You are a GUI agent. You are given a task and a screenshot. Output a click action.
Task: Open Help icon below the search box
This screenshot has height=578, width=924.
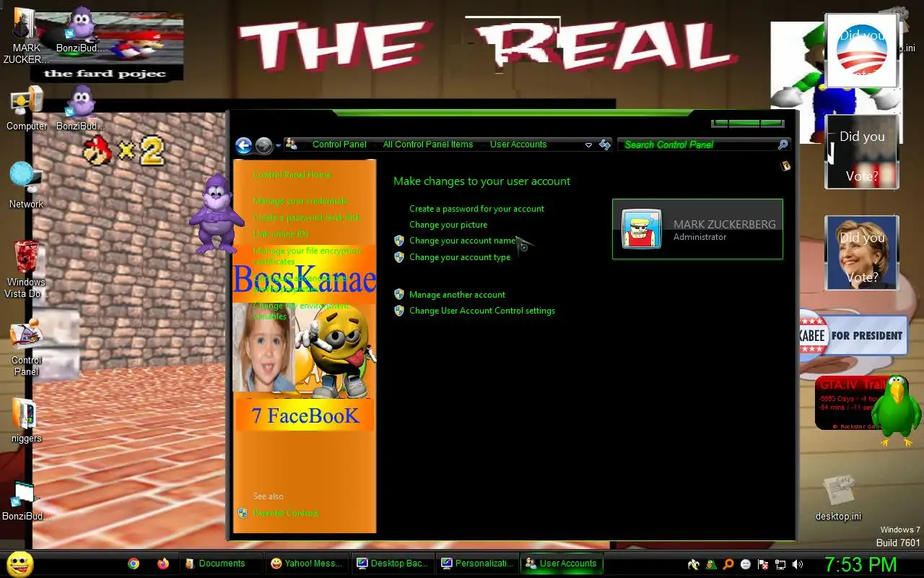(785, 166)
